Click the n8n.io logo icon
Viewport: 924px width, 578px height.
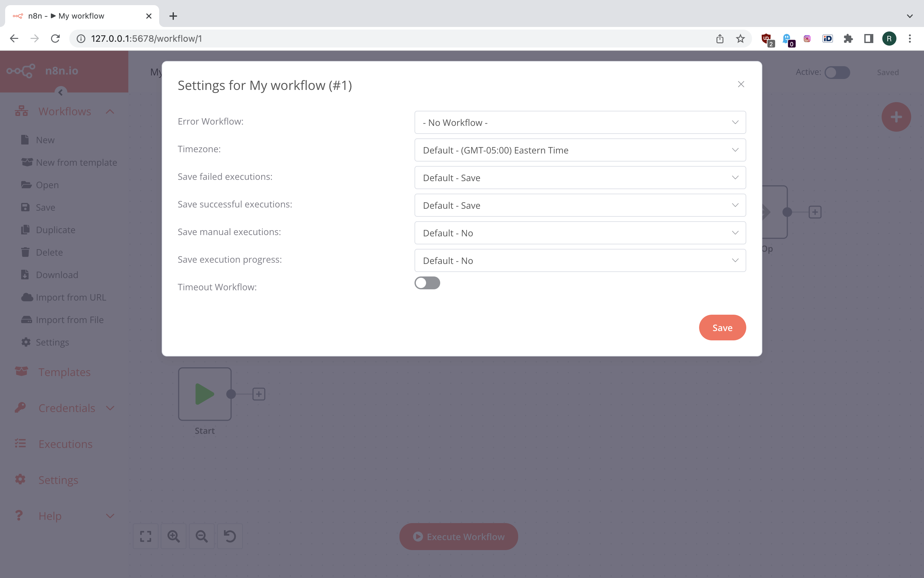click(21, 71)
